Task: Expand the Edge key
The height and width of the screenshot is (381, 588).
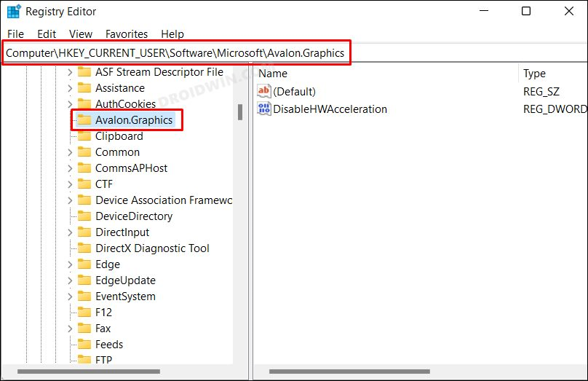Action: 70,264
